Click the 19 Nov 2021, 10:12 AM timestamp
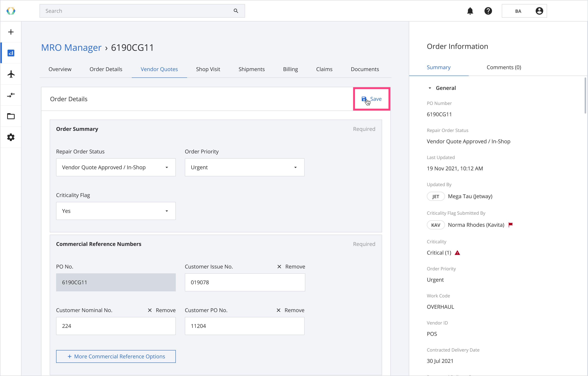The image size is (588, 376). pyautogui.click(x=455, y=168)
